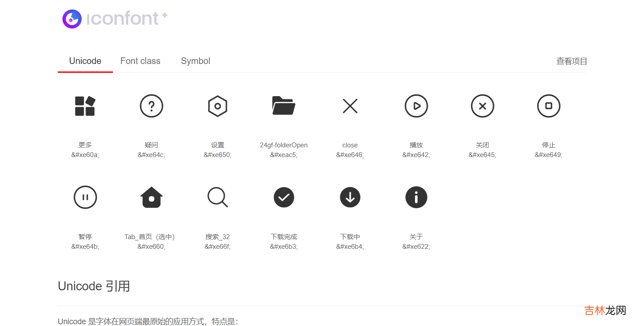The image size is (644, 326).
Task: Click the 疑问 label text
Action: click(151, 145)
